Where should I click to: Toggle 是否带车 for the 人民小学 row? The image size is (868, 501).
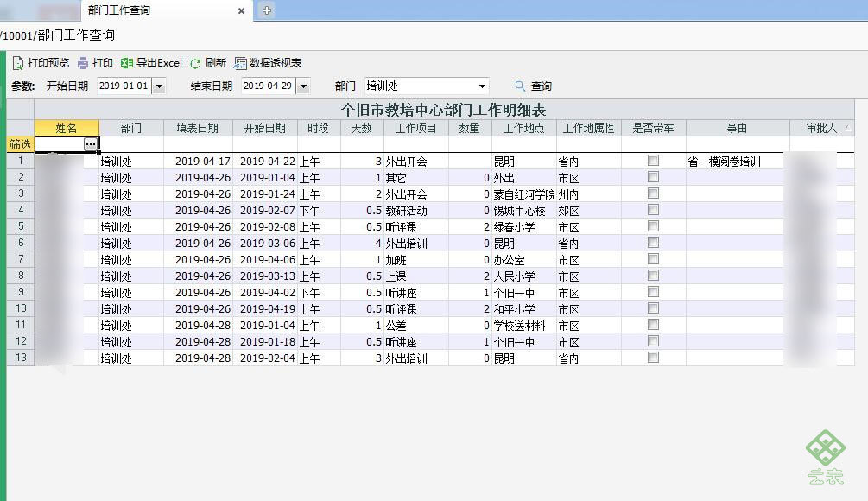[653, 276]
